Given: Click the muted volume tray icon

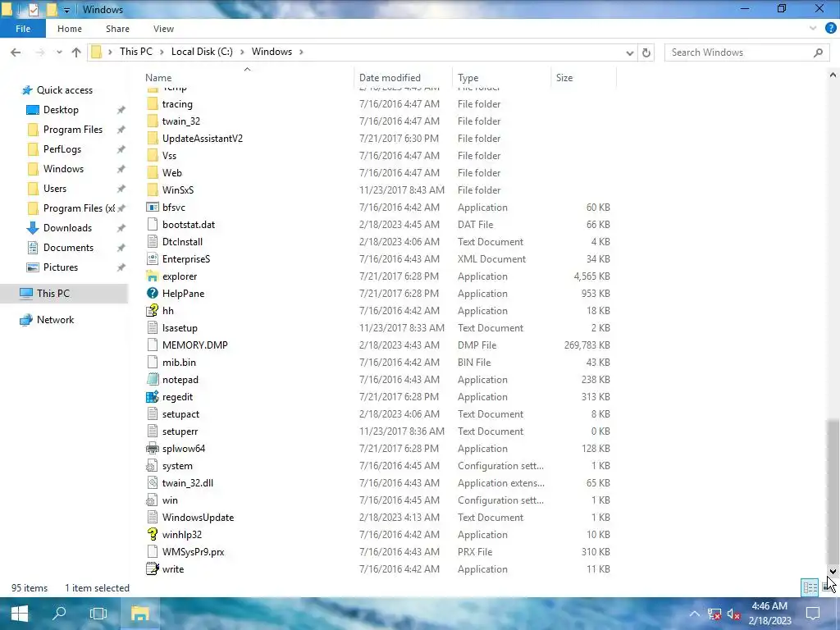Looking at the screenshot, I should pyautogui.click(x=733, y=614).
